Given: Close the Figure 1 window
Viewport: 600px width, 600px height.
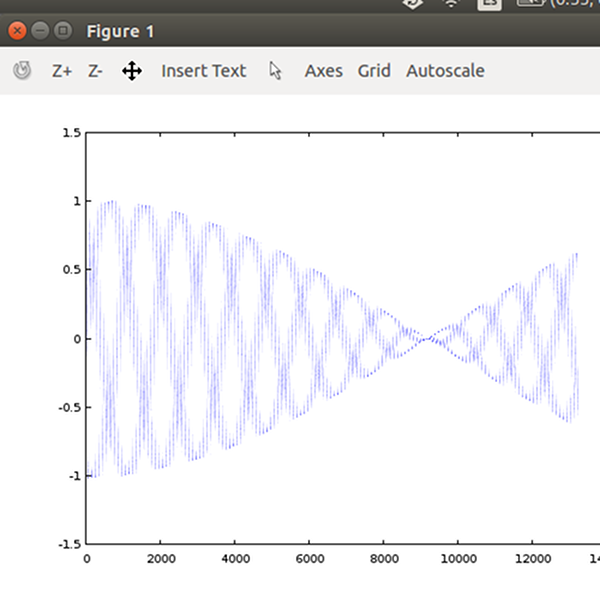Looking at the screenshot, I should pyautogui.click(x=17, y=31).
